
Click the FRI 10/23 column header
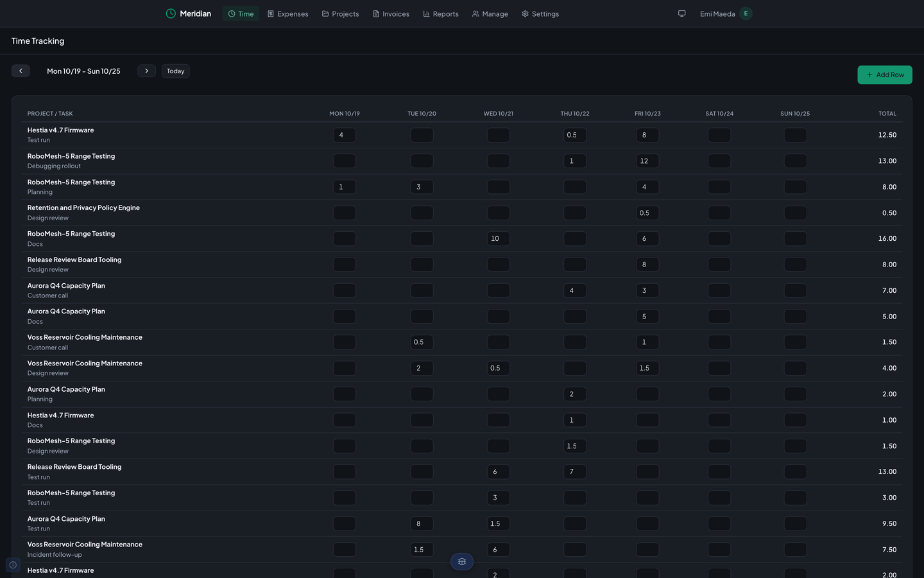pyautogui.click(x=647, y=114)
